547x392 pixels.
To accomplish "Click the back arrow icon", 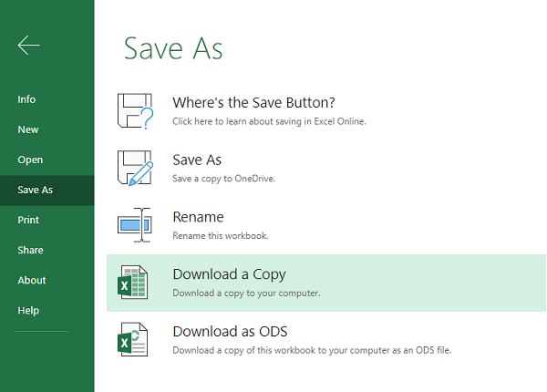I will (28, 46).
